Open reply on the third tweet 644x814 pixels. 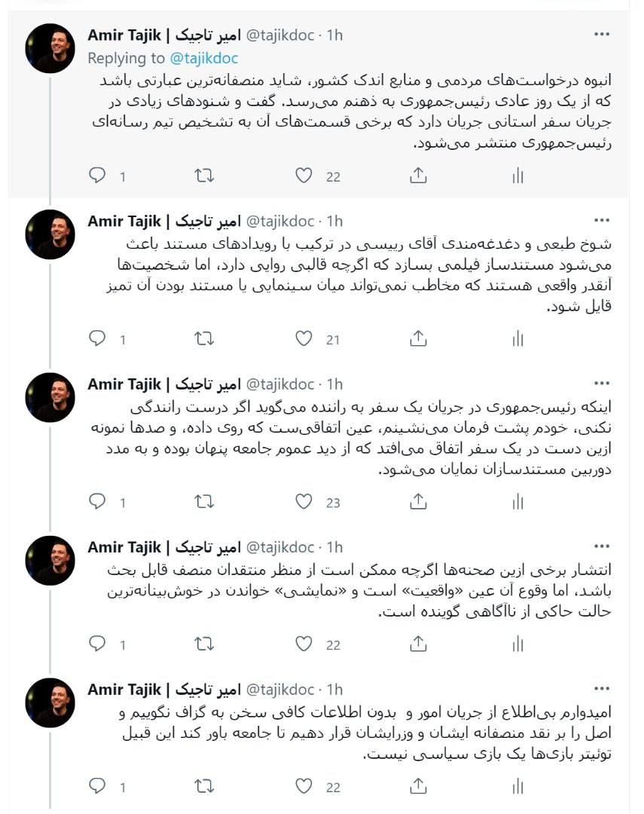97,501
